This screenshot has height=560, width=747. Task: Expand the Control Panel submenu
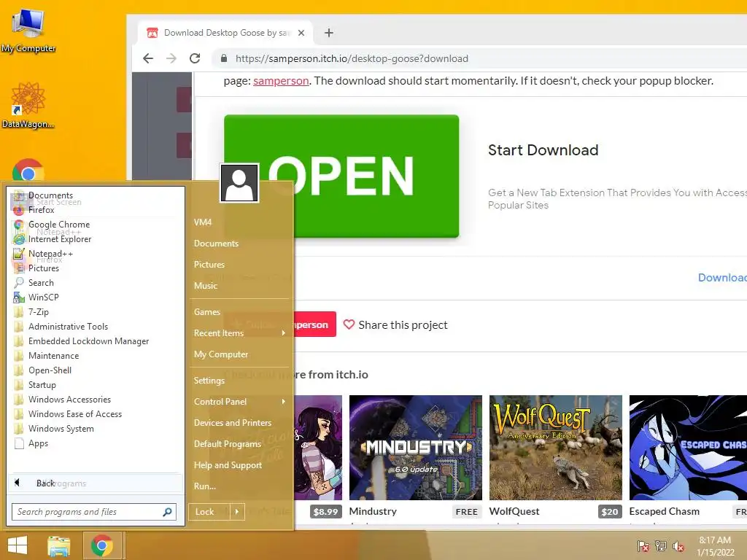(239, 402)
